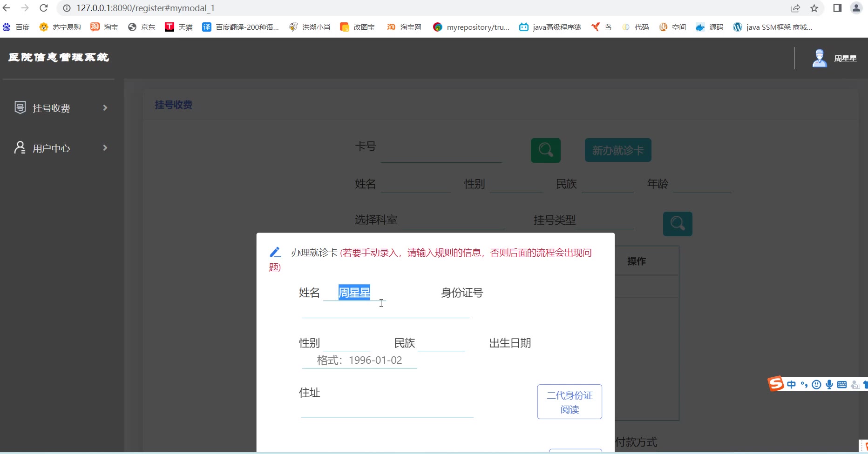The width and height of the screenshot is (868, 454).
Task: Open the 淘宝网 bookmark
Action: click(404, 27)
